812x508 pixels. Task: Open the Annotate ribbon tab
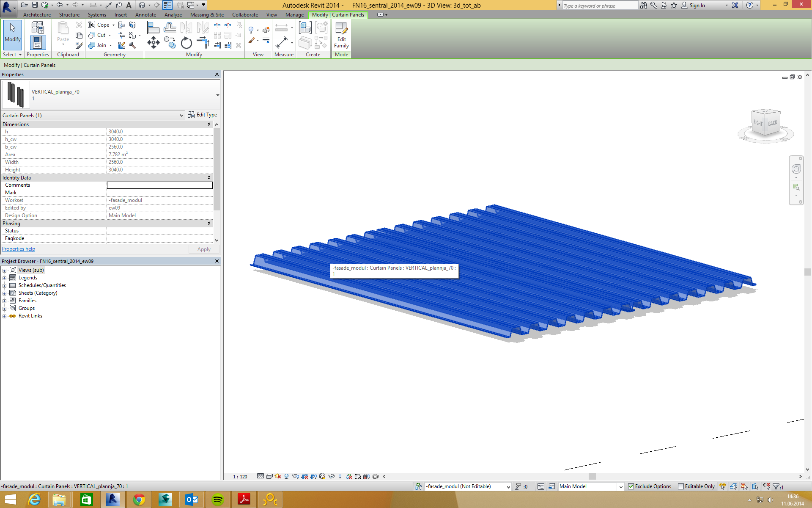pos(145,15)
